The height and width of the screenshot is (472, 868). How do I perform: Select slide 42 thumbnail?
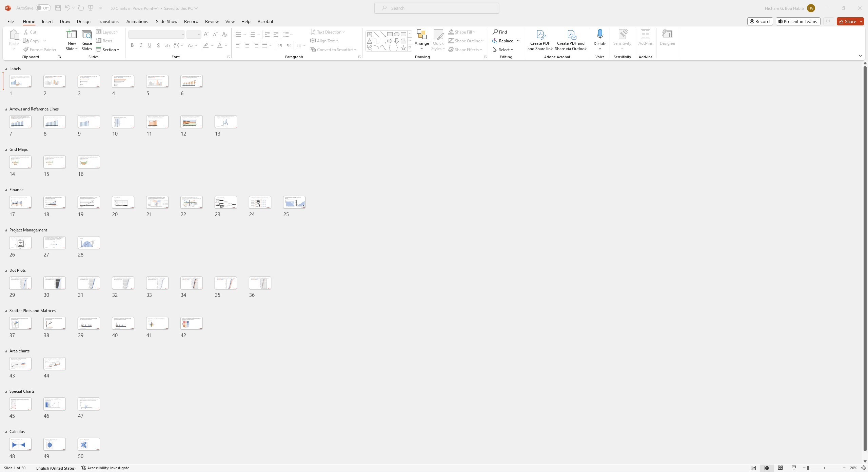(x=192, y=323)
